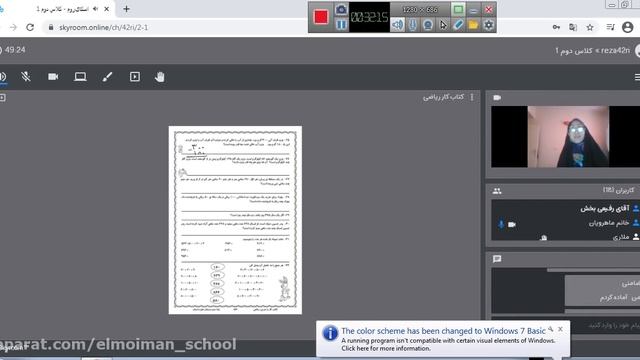Open a new browser tab

[126, 9]
